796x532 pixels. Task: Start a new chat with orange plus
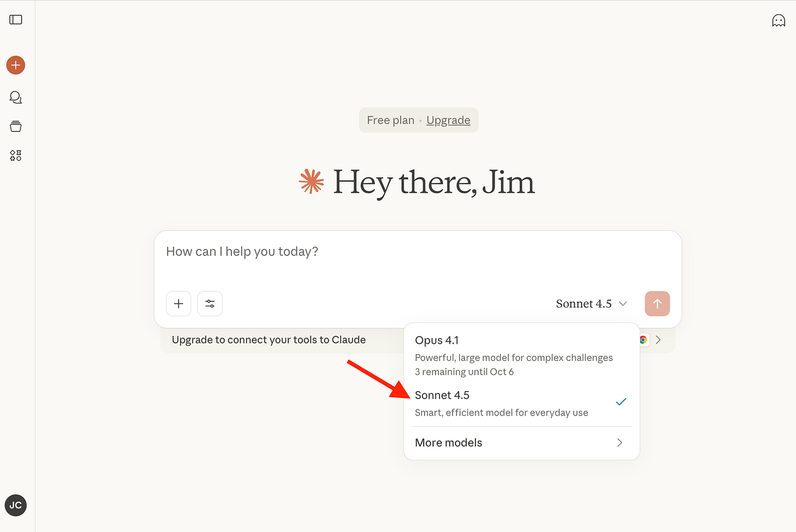pos(16,65)
